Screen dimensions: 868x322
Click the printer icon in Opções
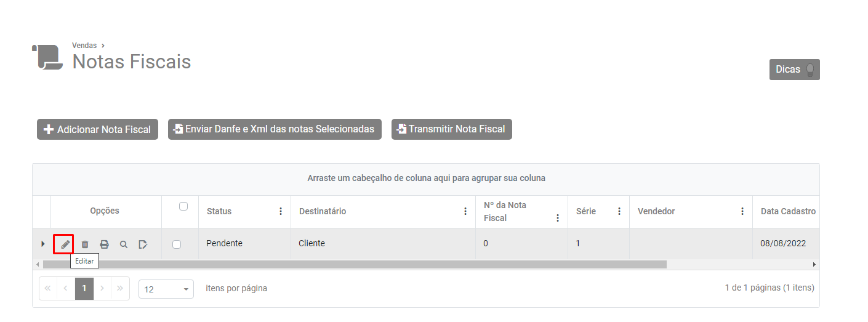tap(104, 244)
